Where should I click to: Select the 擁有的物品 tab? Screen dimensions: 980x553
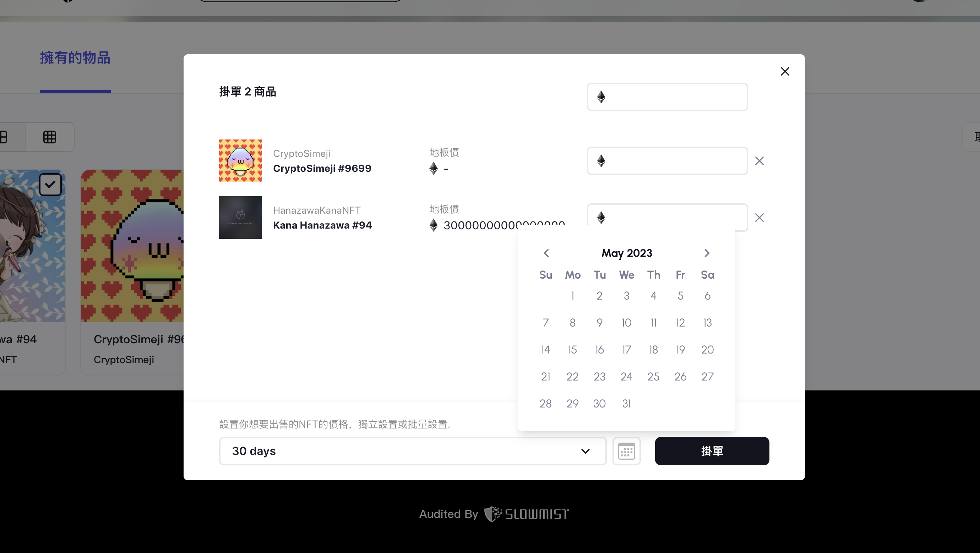(x=75, y=58)
